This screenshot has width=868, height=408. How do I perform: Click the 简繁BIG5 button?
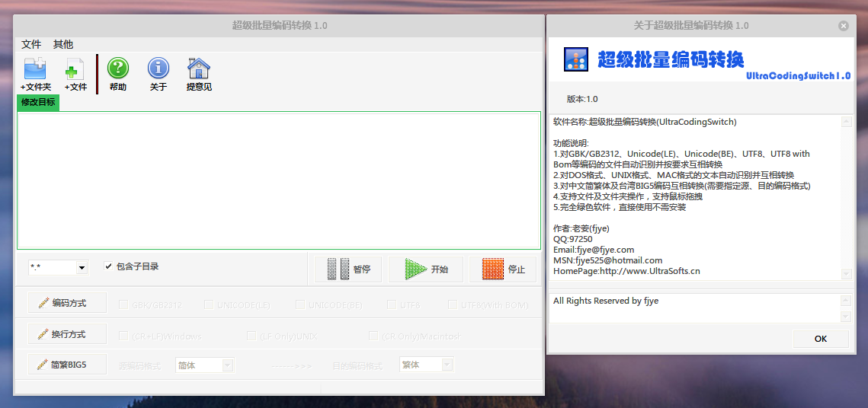(67, 365)
